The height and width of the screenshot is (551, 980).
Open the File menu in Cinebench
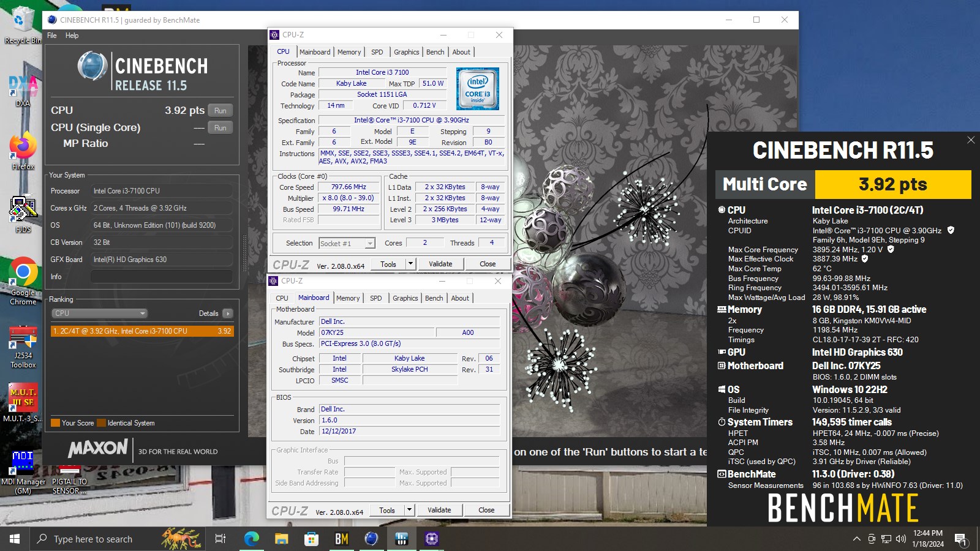[52, 36]
